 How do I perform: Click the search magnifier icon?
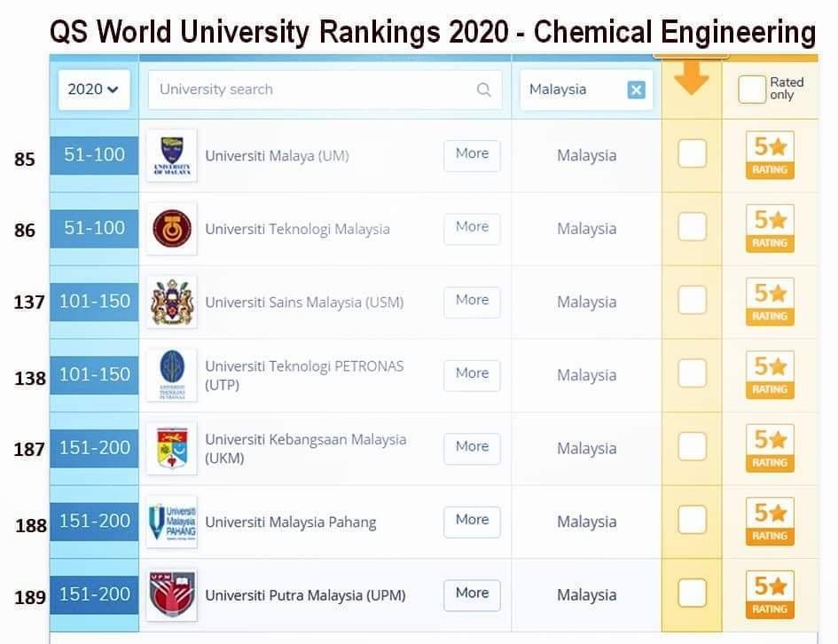(483, 90)
